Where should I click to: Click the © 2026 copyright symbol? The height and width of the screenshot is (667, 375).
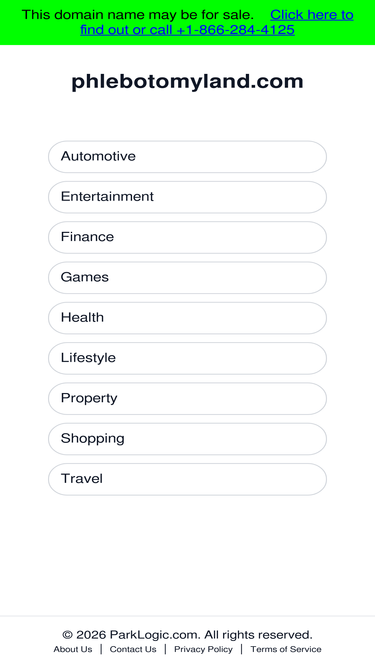coord(84,635)
